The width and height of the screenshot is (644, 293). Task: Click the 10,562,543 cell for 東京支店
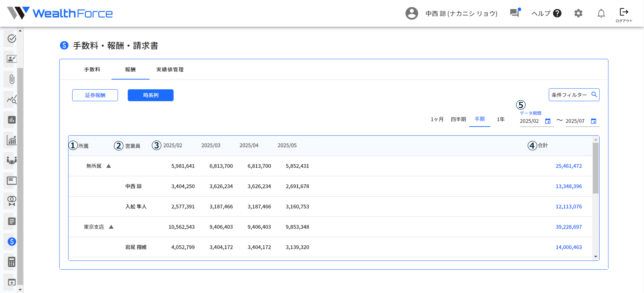181,227
